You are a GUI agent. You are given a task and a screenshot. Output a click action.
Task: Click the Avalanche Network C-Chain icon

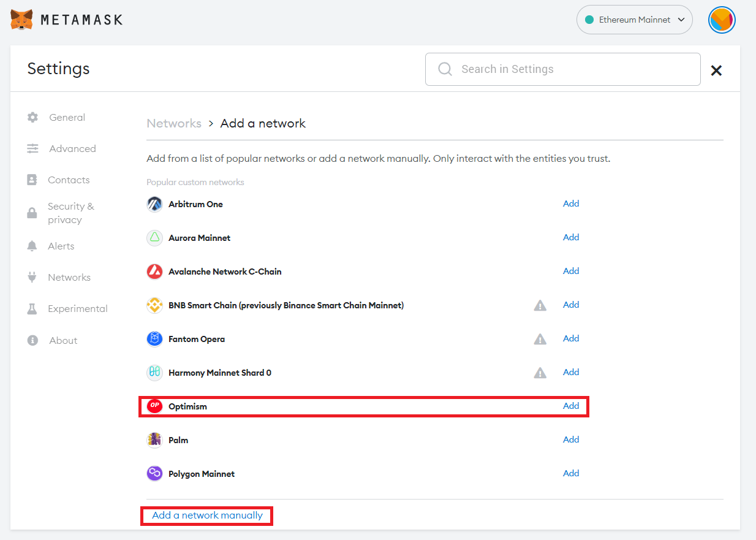point(154,272)
